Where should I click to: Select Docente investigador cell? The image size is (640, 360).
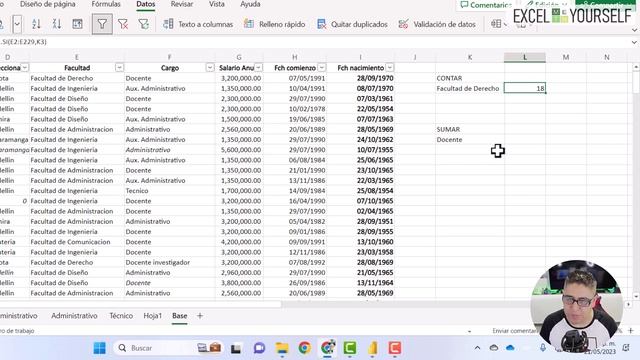(170, 262)
